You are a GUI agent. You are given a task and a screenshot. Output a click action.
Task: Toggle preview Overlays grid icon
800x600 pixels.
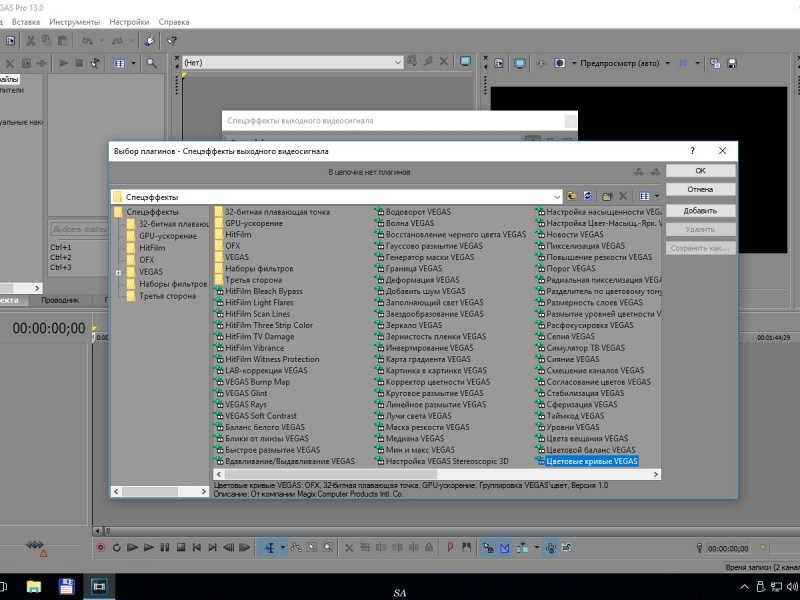tap(684, 63)
